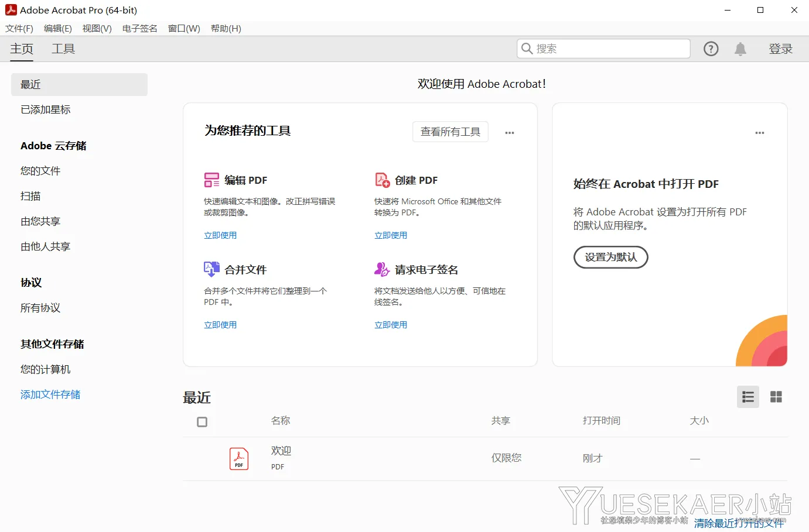Image resolution: width=809 pixels, height=532 pixels.
Task: Click the 请求电子签名 tool icon
Action: (382, 269)
